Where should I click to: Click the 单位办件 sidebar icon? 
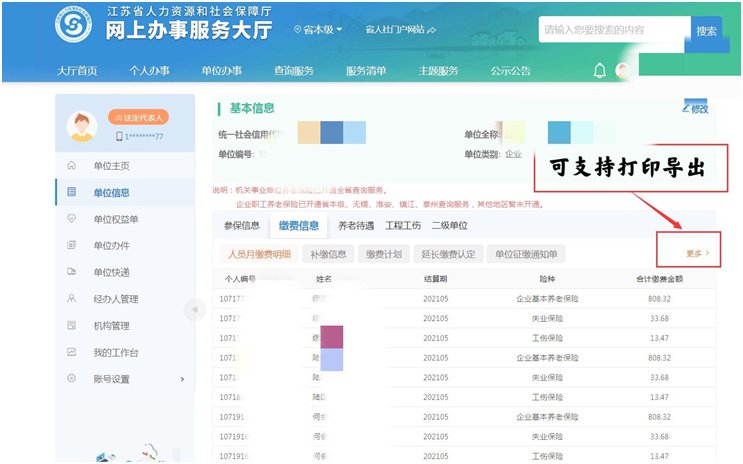coord(71,246)
